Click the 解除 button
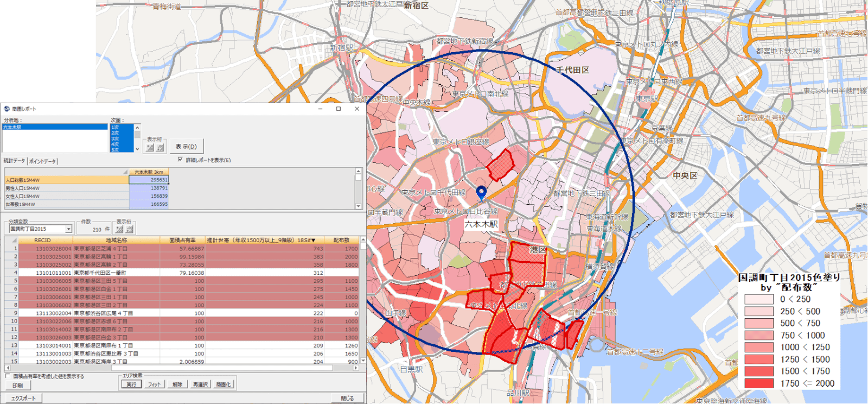This screenshot has height=404, width=868. point(177,384)
